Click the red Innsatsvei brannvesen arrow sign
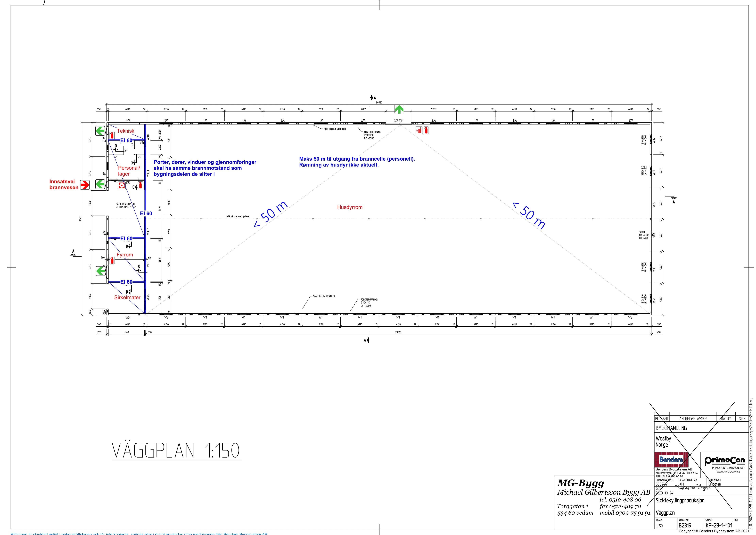 tap(85, 185)
